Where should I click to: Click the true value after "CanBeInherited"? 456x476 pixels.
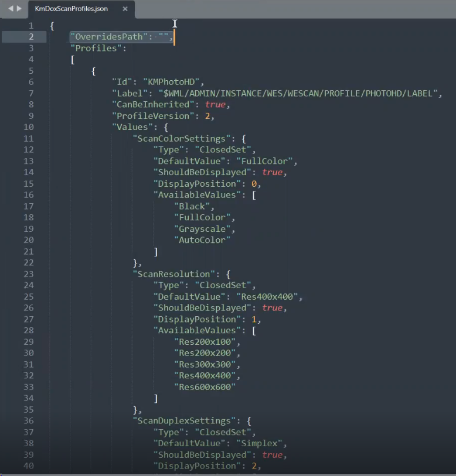(215, 105)
